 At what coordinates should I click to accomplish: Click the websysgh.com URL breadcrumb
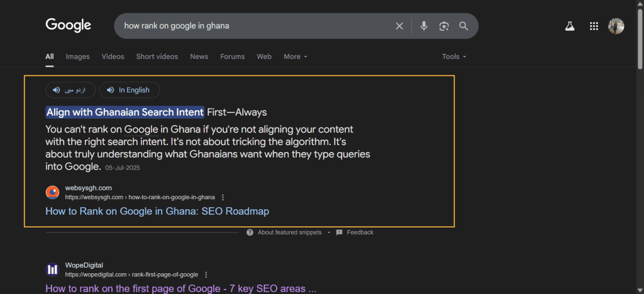tap(140, 197)
